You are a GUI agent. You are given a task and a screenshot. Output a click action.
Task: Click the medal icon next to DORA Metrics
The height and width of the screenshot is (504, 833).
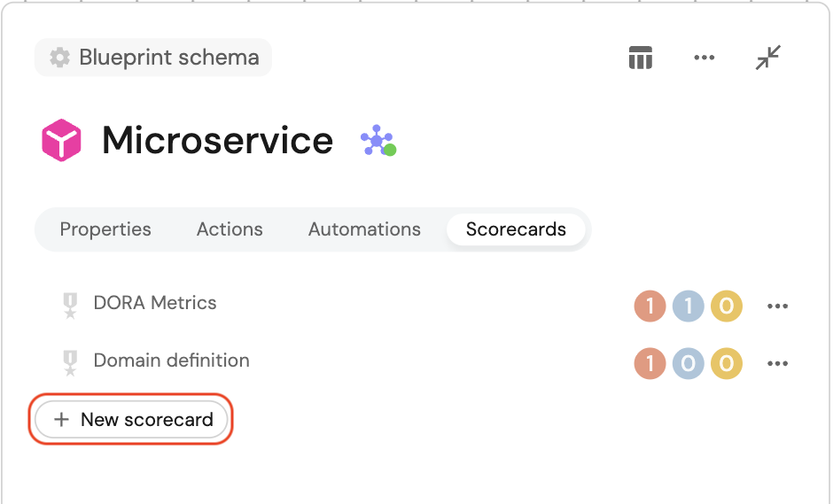(70, 305)
